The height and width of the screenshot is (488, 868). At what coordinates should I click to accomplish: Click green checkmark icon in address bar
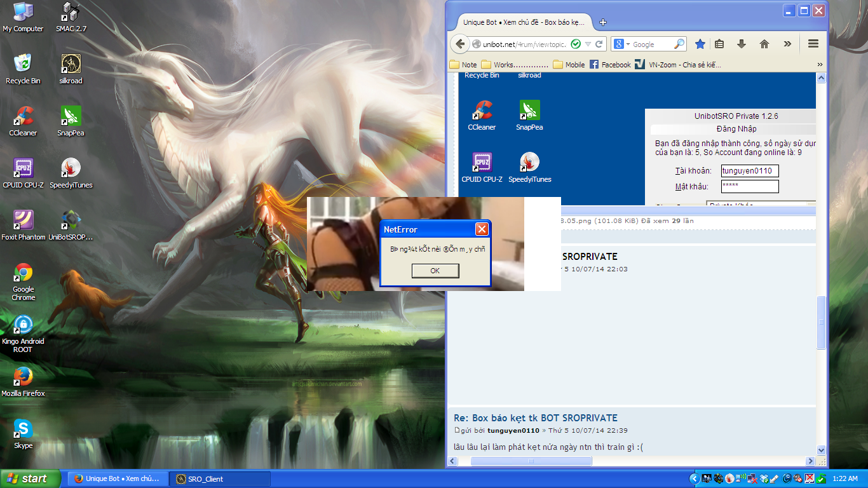(576, 44)
